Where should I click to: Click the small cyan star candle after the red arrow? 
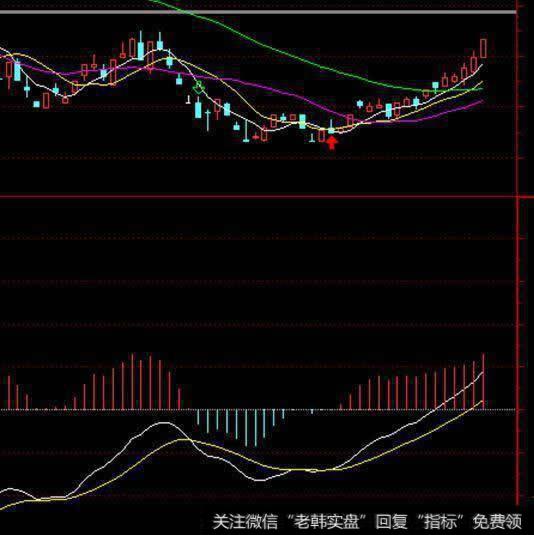coord(360,103)
